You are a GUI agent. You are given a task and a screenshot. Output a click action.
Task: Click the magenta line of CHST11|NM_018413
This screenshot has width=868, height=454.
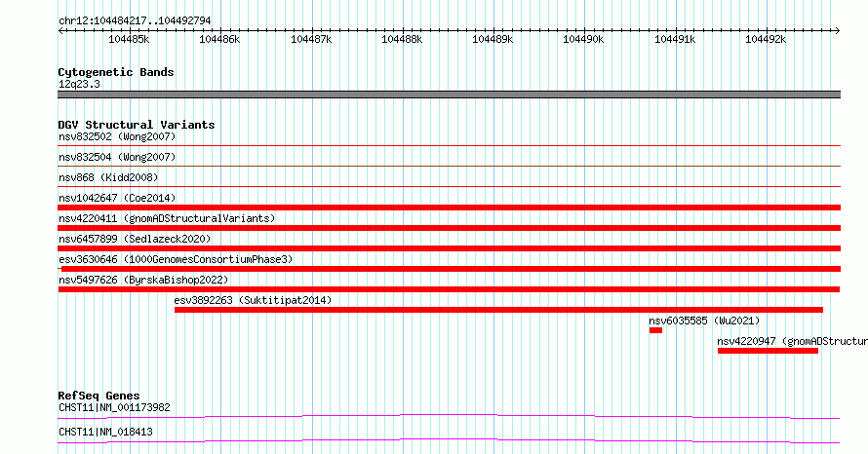coord(449,440)
